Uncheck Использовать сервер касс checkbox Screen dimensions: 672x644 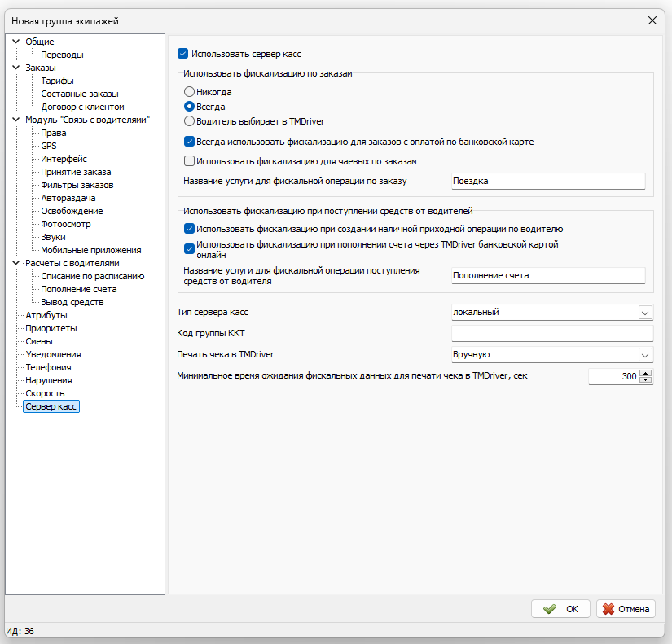(x=182, y=54)
